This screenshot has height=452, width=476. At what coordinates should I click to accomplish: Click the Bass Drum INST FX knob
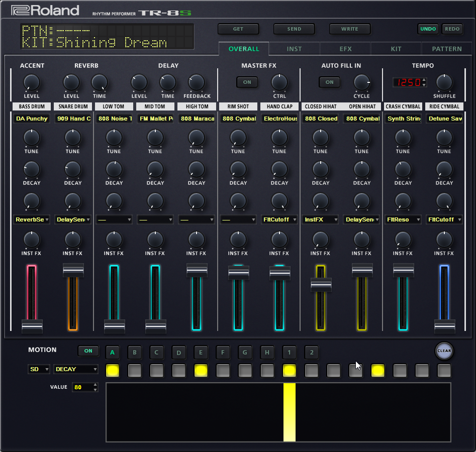pos(32,240)
